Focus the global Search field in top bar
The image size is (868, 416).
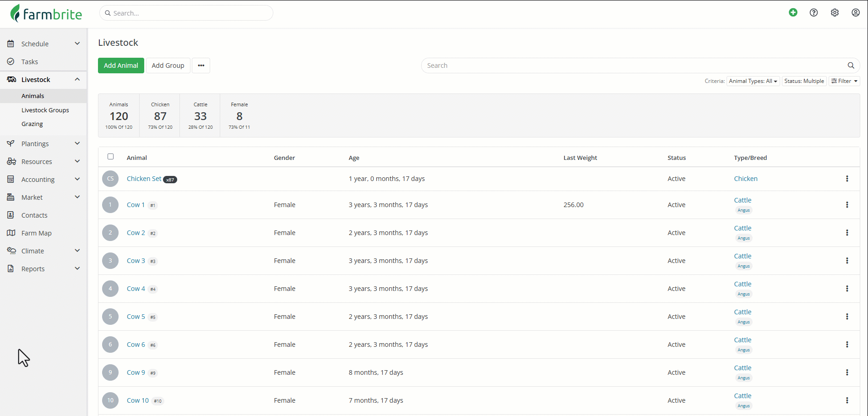click(186, 13)
